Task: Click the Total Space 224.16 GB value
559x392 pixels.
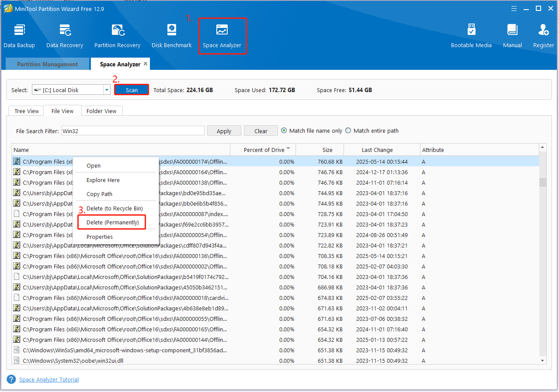Action: (200, 90)
